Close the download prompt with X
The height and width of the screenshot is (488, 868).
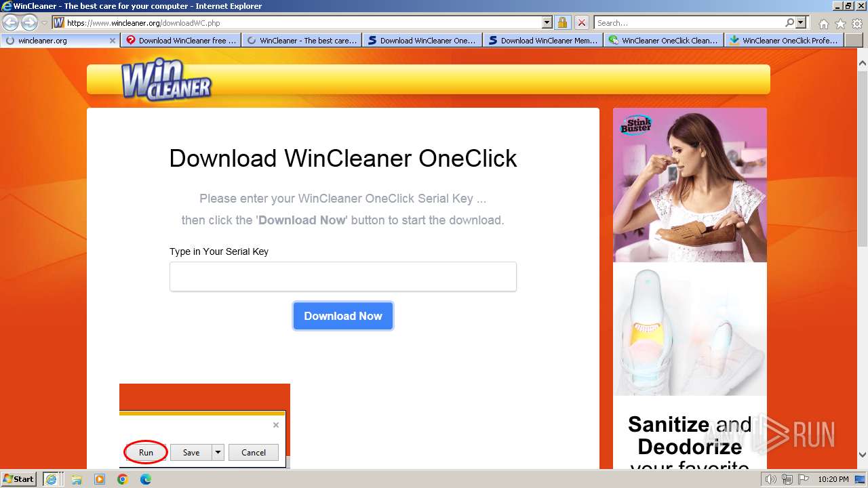point(276,425)
